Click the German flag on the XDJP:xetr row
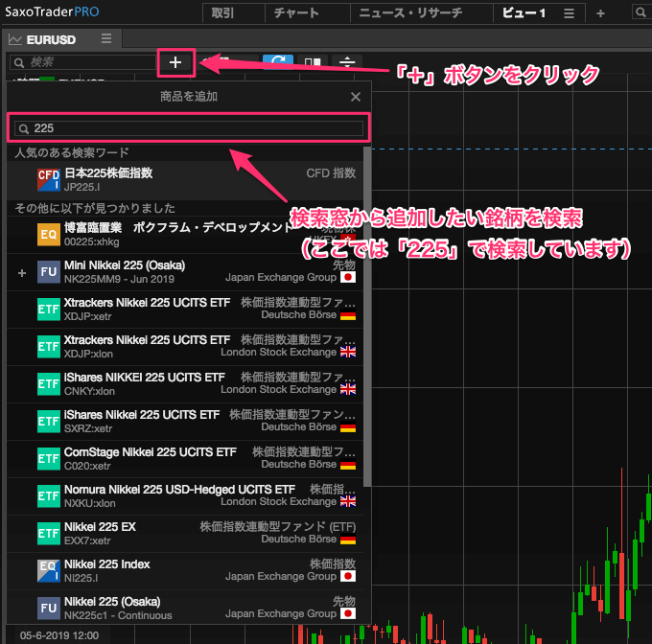652x644 pixels. tap(348, 315)
